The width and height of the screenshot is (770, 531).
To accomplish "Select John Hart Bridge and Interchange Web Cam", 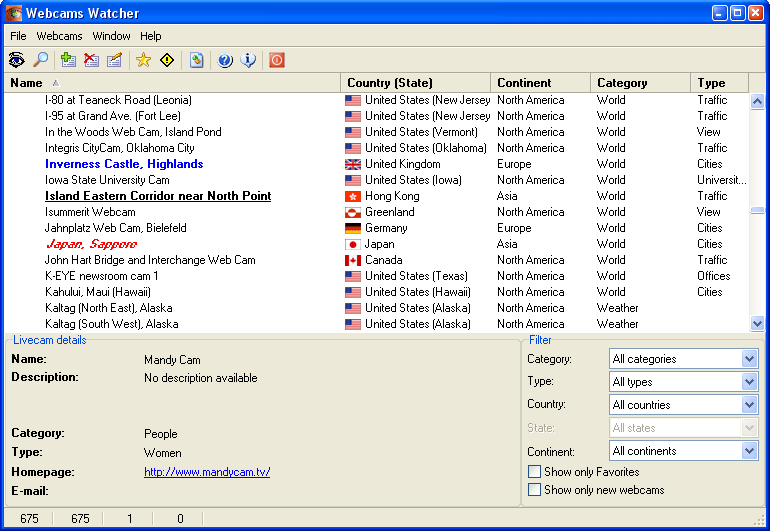I will pos(150,260).
